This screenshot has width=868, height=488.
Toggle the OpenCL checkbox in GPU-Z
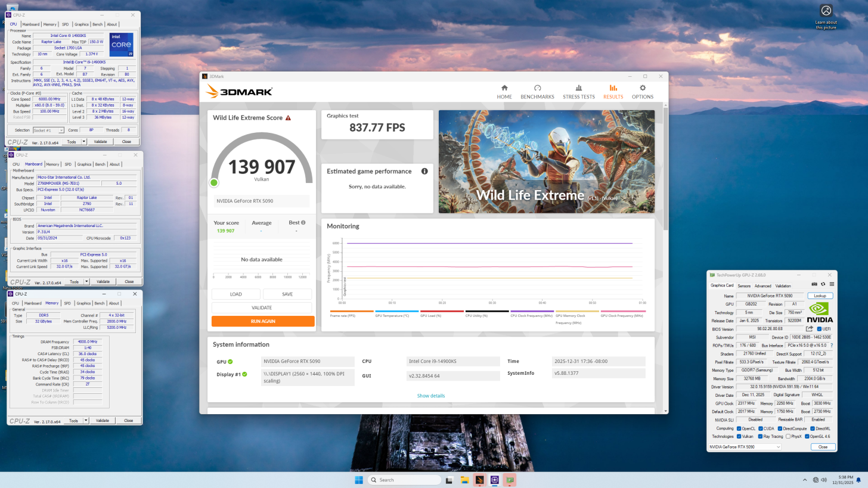[739, 428]
